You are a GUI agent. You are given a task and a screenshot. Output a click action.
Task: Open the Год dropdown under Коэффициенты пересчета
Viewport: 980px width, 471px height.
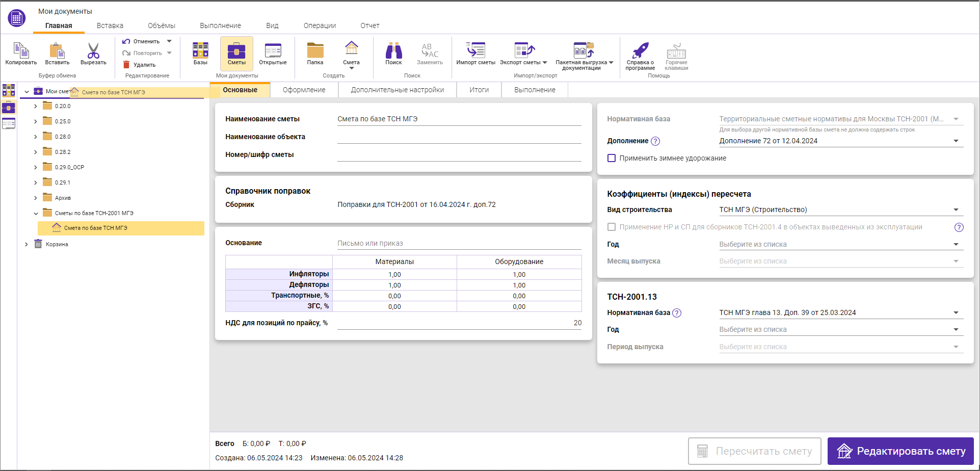point(841,244)
